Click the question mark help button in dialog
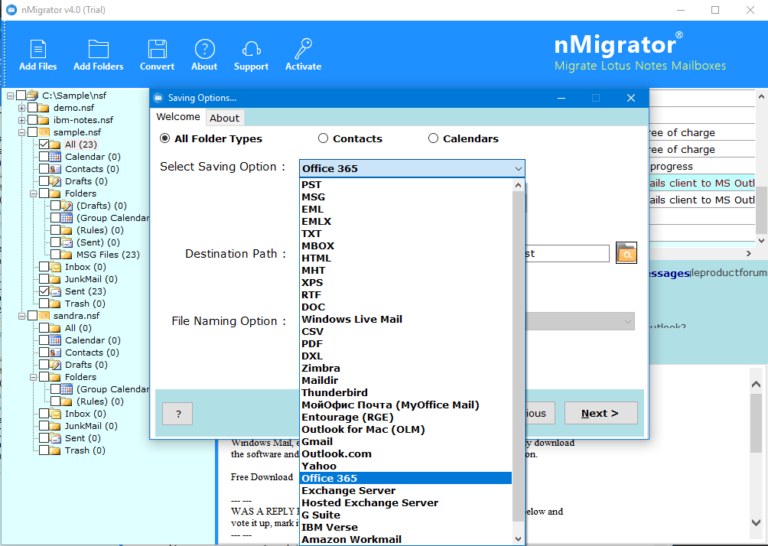768x546 pixels. [177, 413]
